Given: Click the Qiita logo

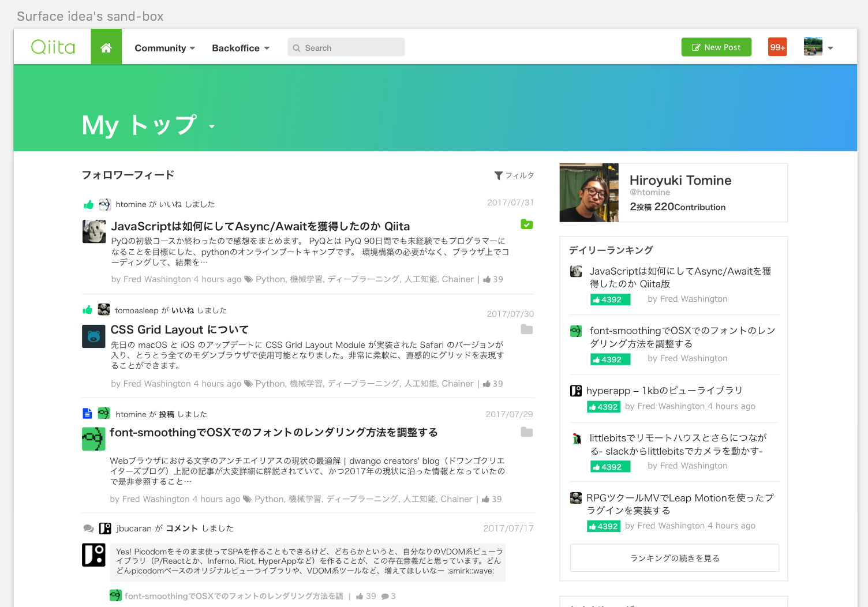Looking at the screenshot, I should pyautogui.click(x=53, y=47).
